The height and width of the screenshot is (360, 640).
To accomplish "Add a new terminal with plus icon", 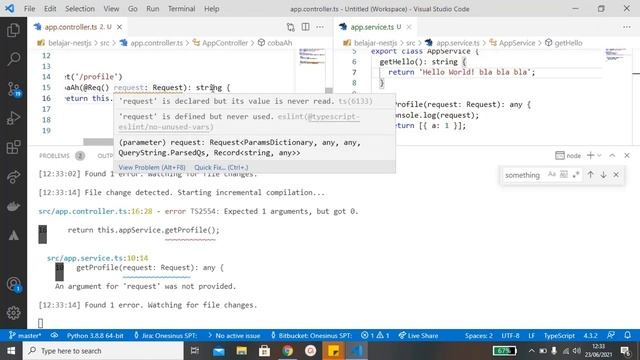I will click(590, 156).
